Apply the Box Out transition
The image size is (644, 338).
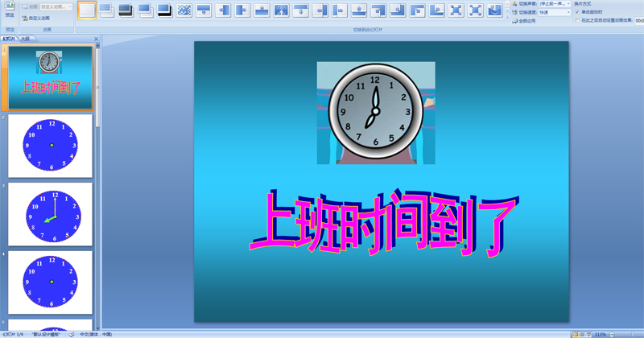[475, 10]
